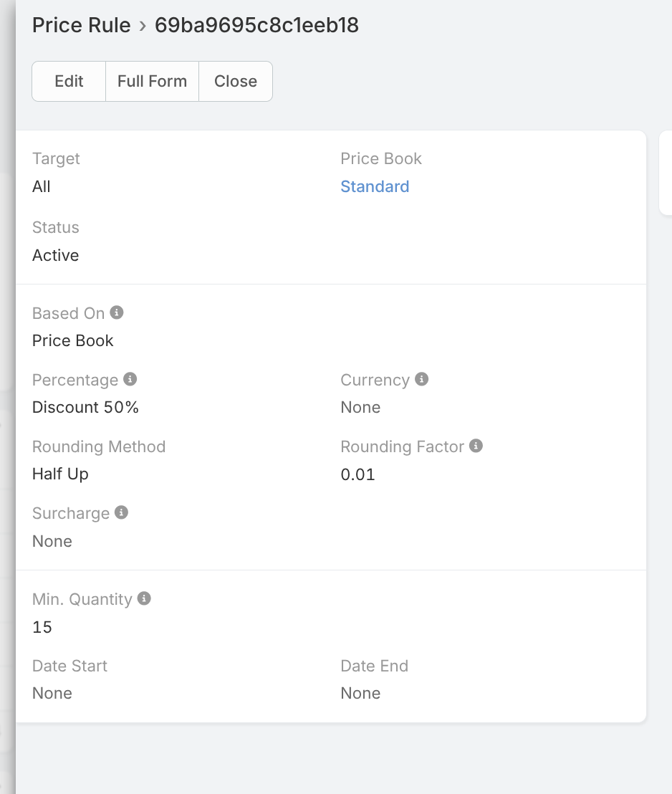Click the None value under Date End

point(360,693)
